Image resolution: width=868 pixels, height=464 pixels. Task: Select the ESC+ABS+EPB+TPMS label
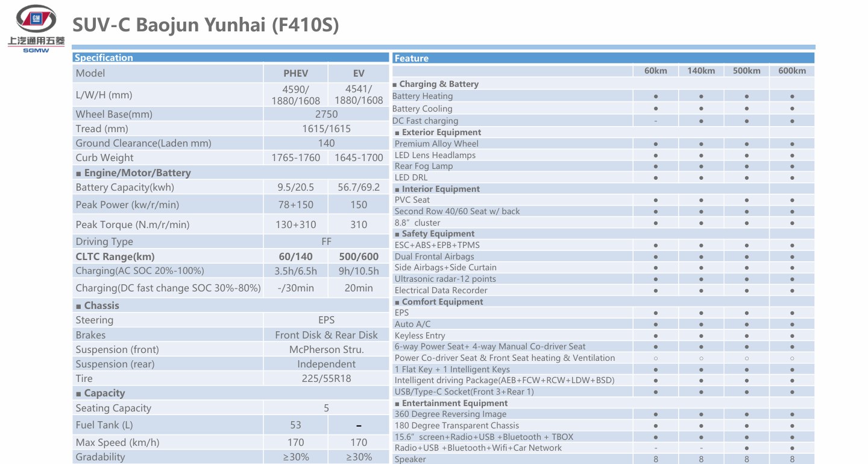point(437,245)
